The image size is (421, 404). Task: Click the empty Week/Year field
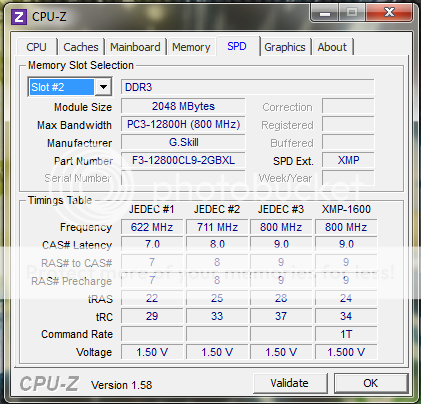click(348, 178)
